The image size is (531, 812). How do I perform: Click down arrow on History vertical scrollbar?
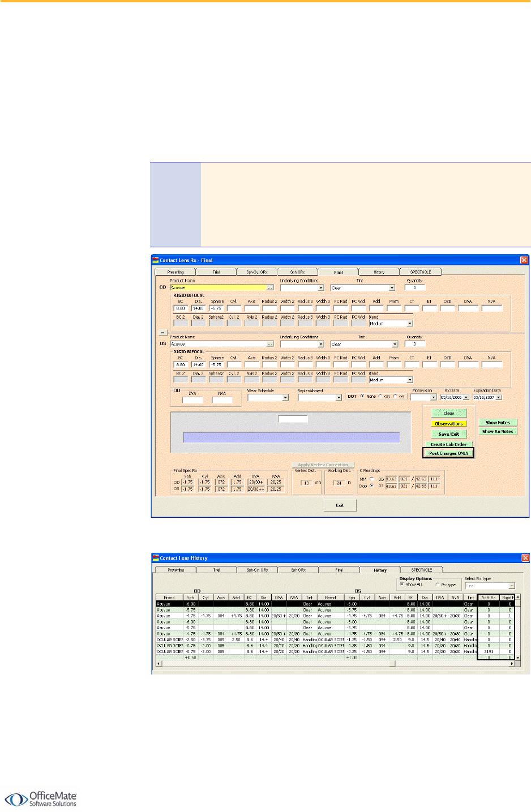pyautogui.click(x=517, y=658)
